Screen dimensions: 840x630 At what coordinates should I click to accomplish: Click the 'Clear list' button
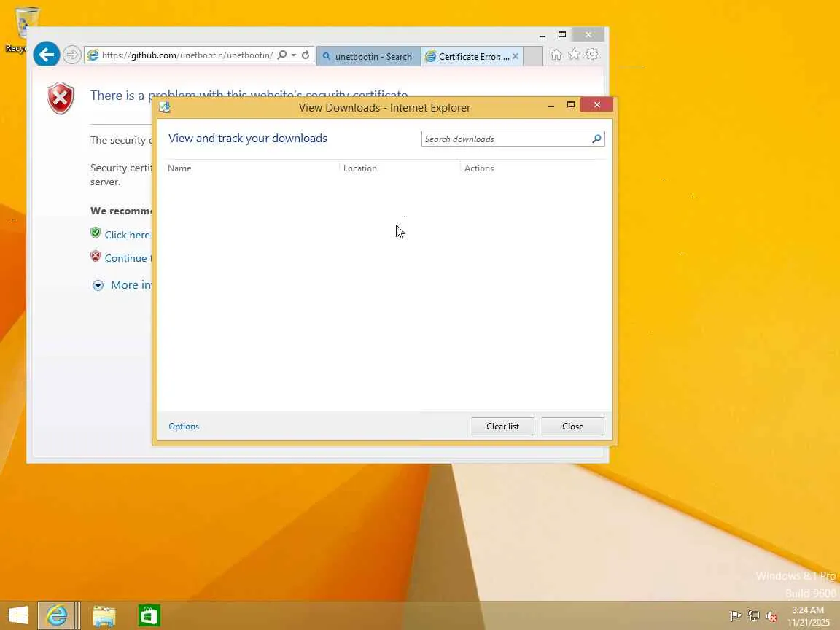coord(502,427)
